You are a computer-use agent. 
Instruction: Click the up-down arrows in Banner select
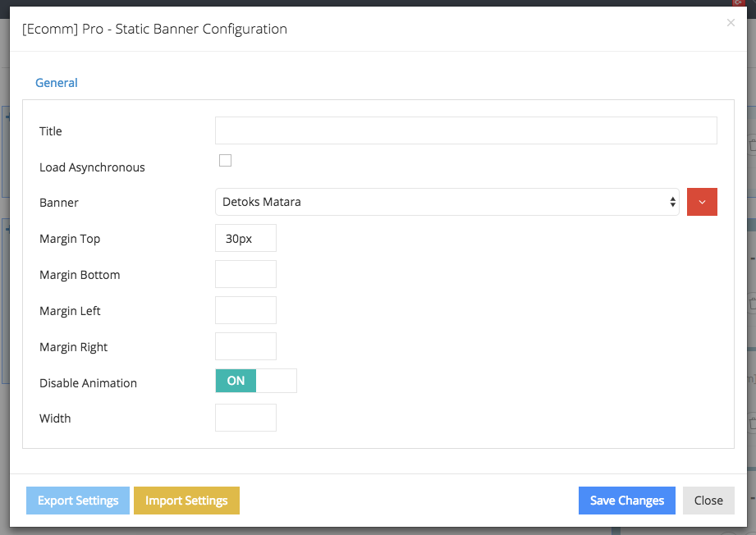672,202
